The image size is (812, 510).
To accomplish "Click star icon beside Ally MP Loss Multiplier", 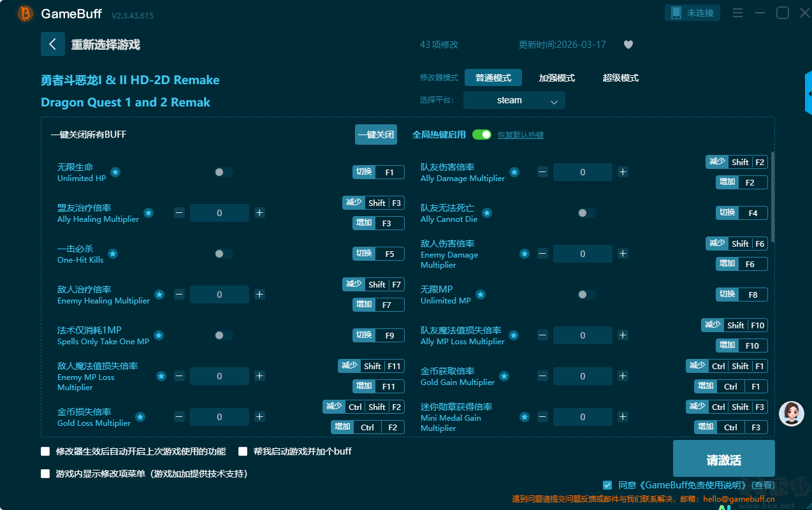I will coord(514,335).
